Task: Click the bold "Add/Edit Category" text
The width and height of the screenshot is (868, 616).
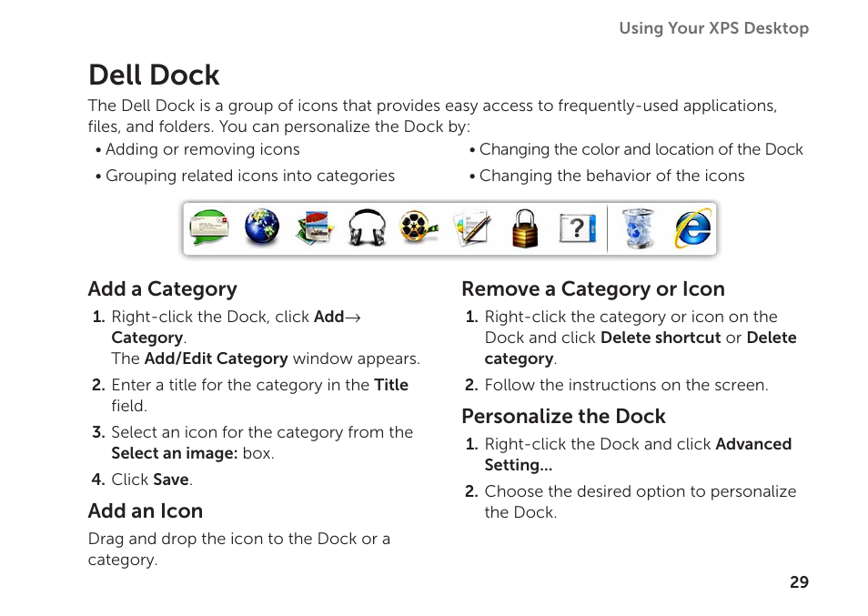Action: 216,358
